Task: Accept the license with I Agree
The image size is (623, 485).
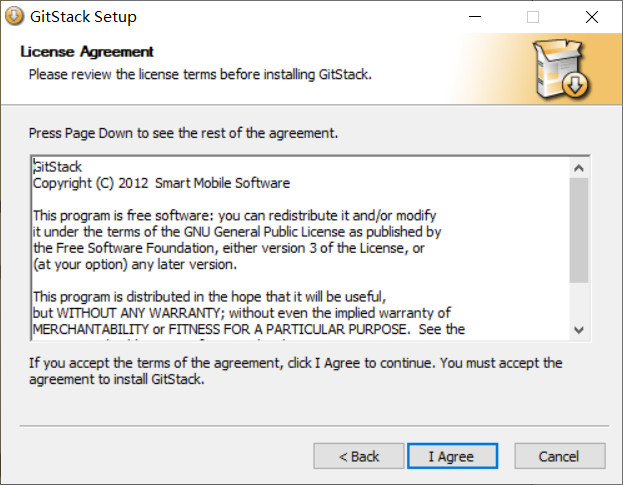Action: [452, 456]
